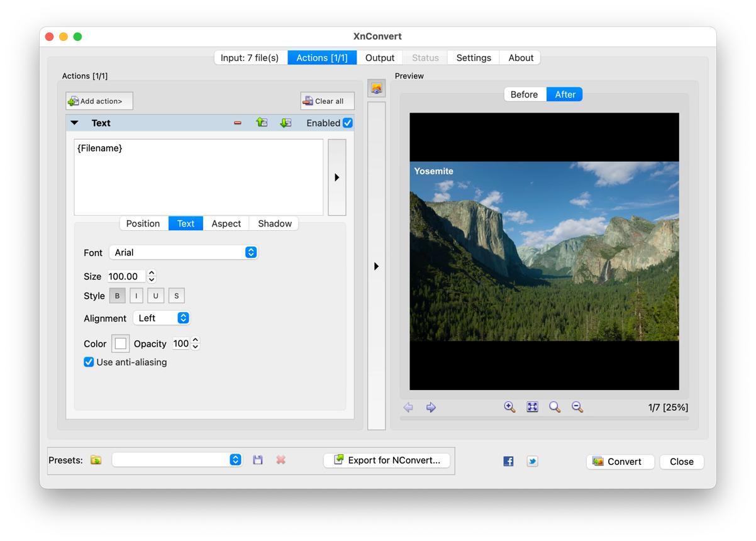Switch to the Output tab
Viewport: 756px width, 541px height.
pyautogui.click(x=380, y=58)
